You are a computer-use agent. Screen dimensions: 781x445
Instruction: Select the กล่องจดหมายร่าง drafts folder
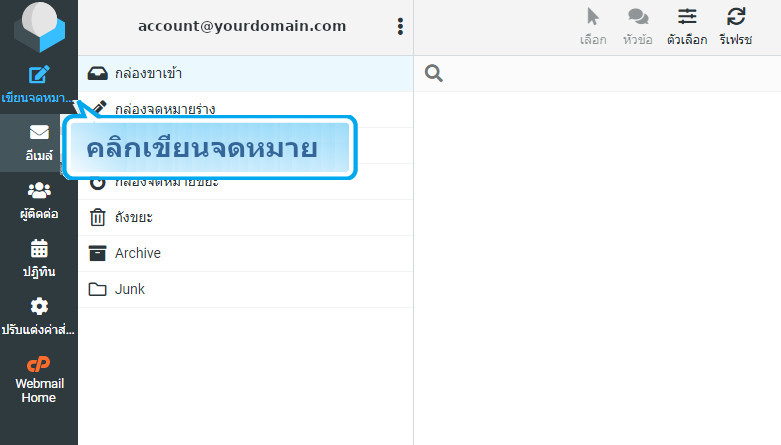point(246,109)
